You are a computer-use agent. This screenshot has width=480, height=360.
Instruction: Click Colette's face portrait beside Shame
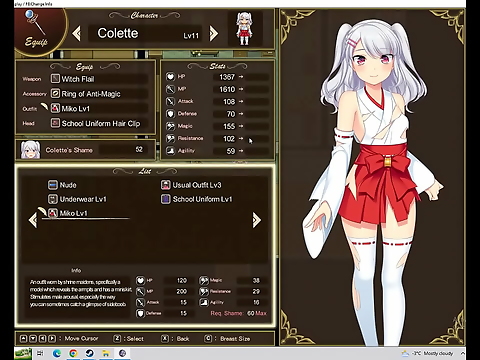30,150
